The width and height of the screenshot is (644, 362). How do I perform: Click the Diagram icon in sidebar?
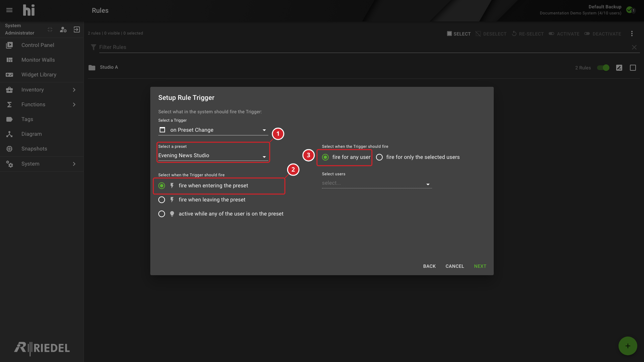click(9, 134)
